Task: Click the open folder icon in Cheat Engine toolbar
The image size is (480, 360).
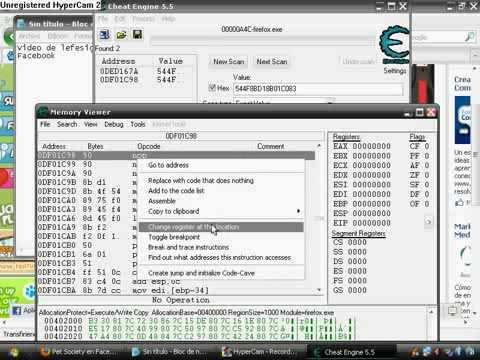Action: pos(121,35)
